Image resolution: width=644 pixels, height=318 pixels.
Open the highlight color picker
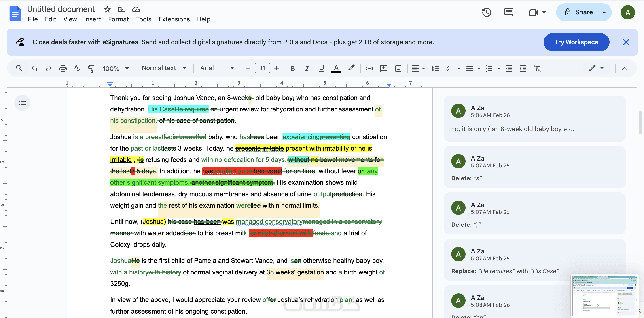(x=351, y=68)
